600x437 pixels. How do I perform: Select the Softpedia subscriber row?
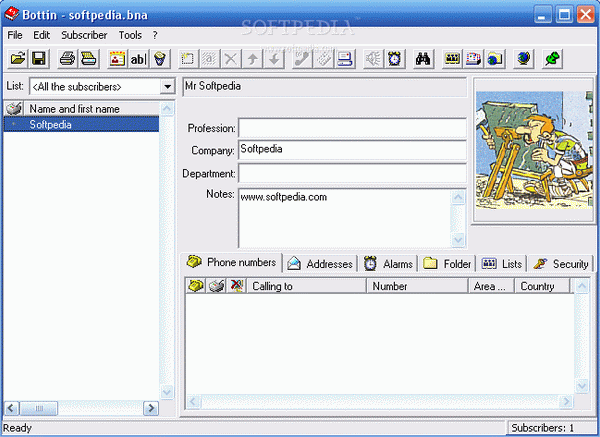[81, 124]
